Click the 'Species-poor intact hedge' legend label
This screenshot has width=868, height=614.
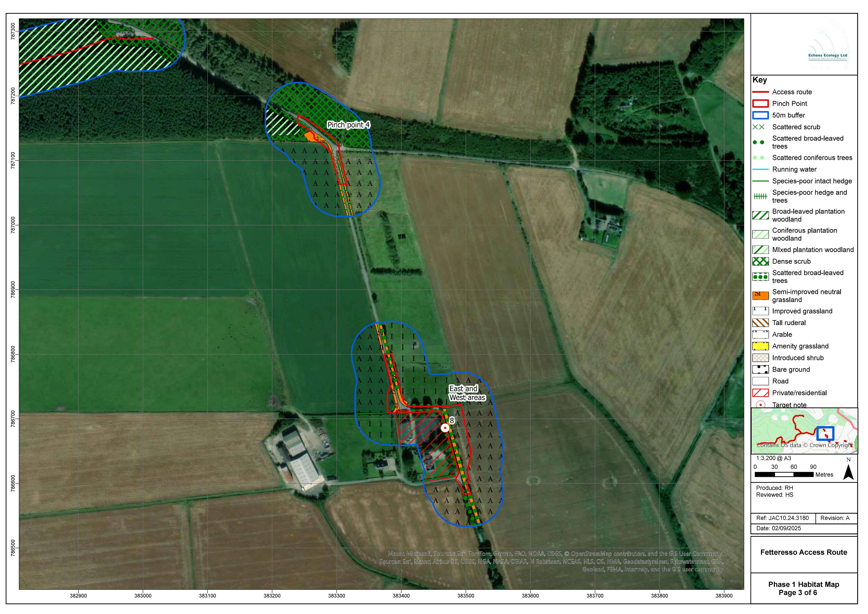[812, 181]
